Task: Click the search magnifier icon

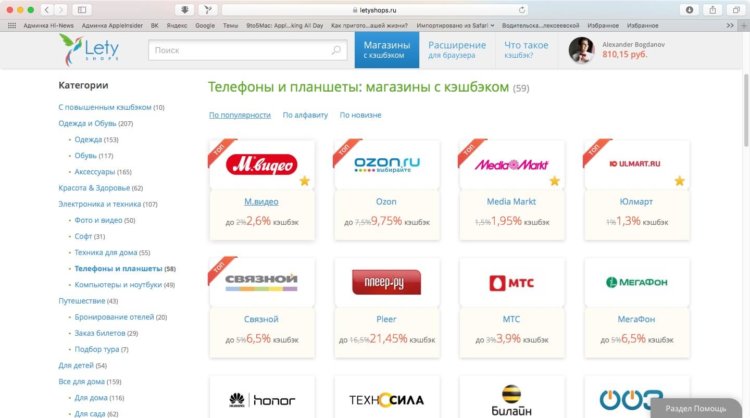Action: point(336,50)
